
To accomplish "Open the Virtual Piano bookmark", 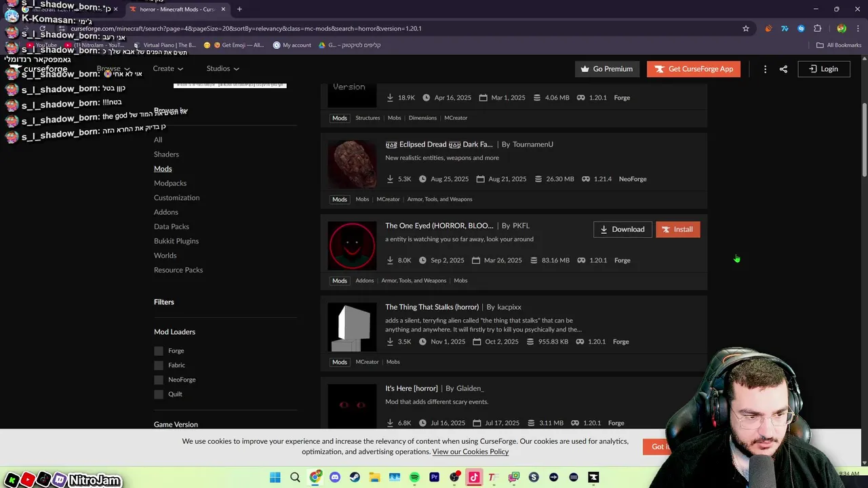I will pyautogui.click(x=165, y=45).
